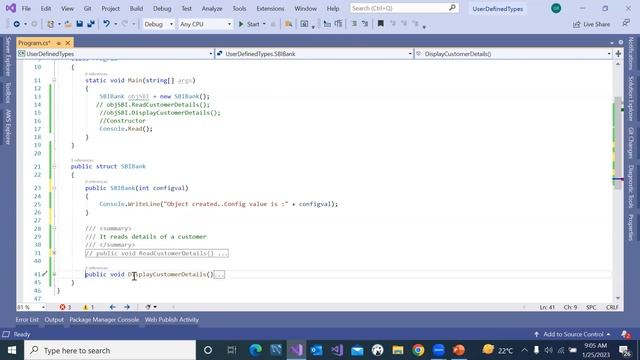The height and width of the screenshot is (360, 640).
Task: Open the Analyze menu
Action: [x=212, y=8]
